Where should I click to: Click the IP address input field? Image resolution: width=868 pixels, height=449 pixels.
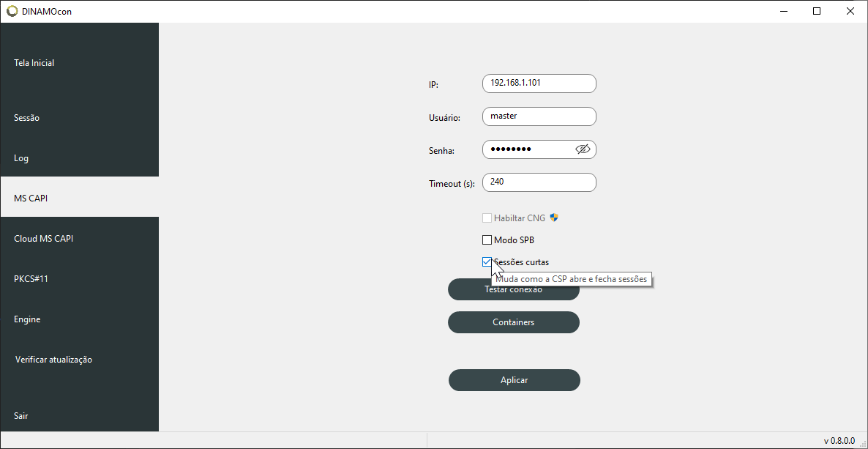click(539, 84)
